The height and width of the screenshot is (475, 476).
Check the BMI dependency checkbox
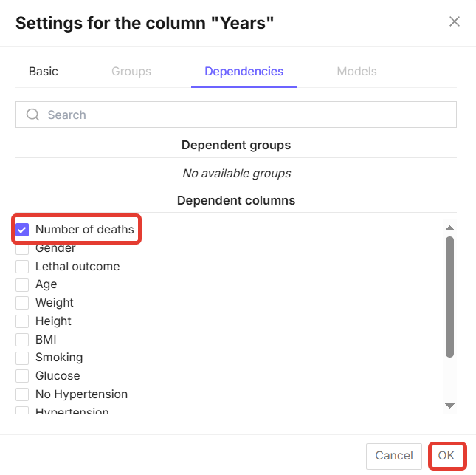pos(22,340)
